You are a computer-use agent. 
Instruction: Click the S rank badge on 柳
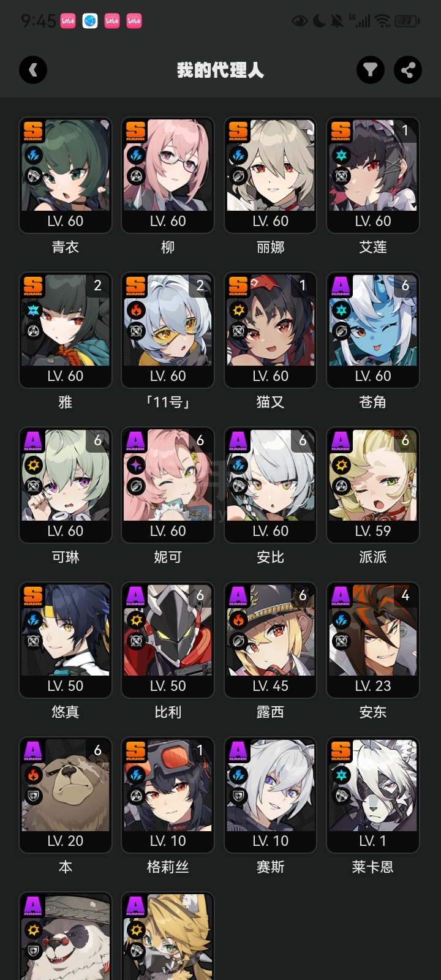click(x=135, y=131)
